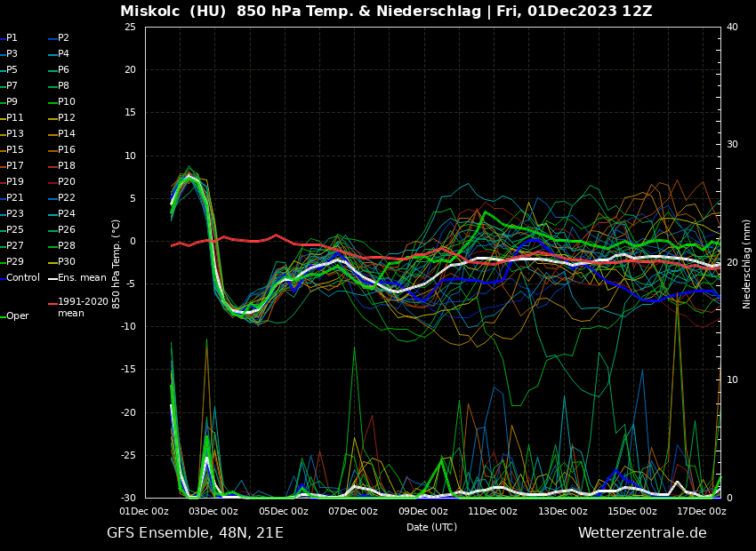Image resolution: width=756 pixels, height=551 pixels.
Task: Click the 01Dec 00z date tick label
Action: coord(145,511)
